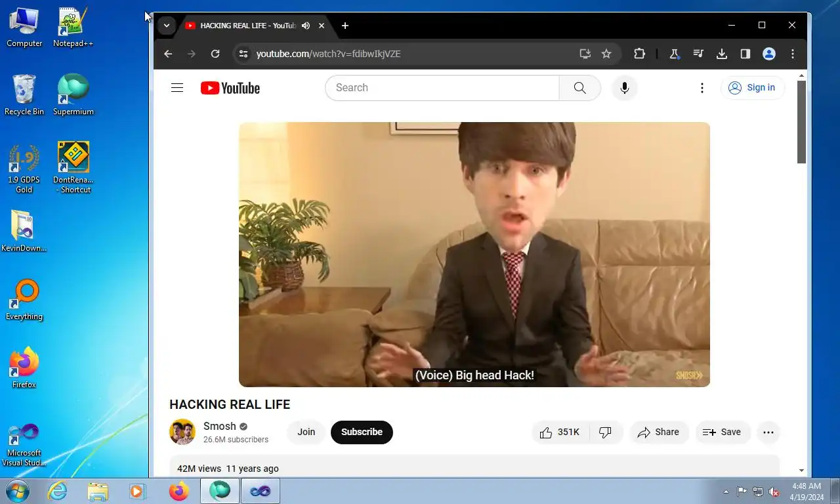The height and width of the screenshot is (504, 840).
Task: View site information in address bar
Action: click(243, 54)
